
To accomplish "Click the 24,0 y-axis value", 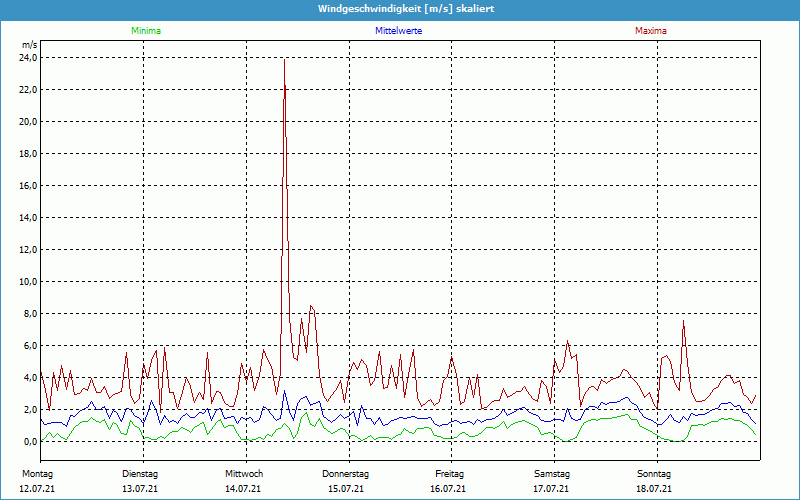I will (29, 58).
